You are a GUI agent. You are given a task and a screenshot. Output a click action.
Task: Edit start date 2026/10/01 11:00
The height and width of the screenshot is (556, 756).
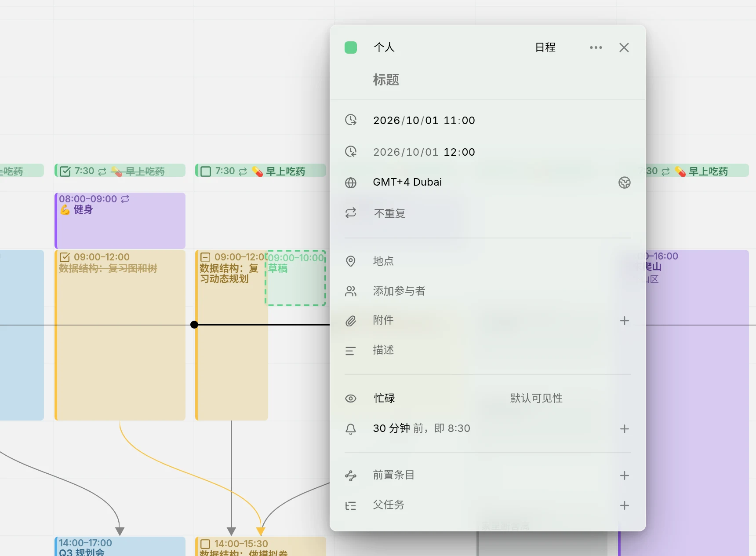point(424,121)
